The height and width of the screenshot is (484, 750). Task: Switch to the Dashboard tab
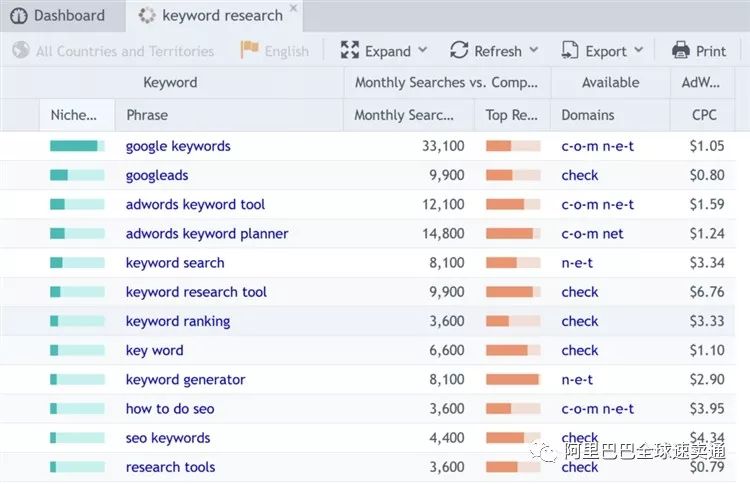click(68, 16)
